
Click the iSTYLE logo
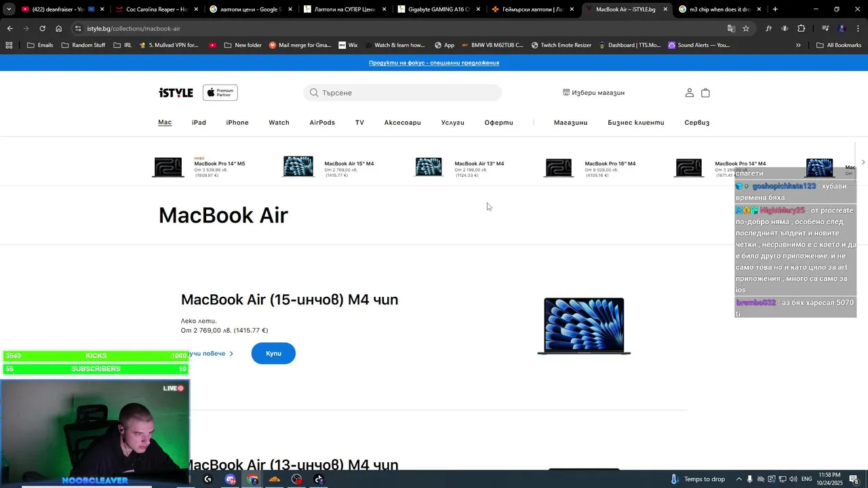click(x=176, y=93)
